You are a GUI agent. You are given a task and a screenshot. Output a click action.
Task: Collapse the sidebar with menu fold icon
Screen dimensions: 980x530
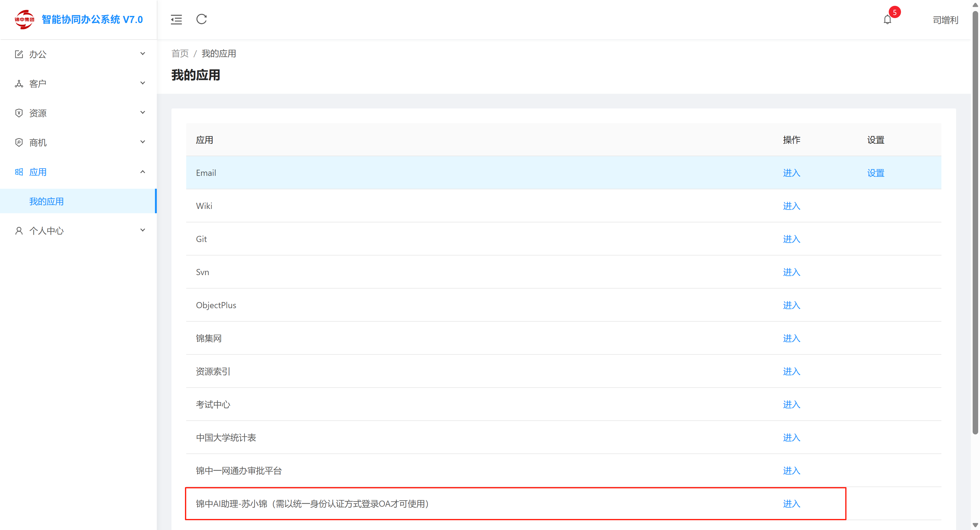click(176, 19)
